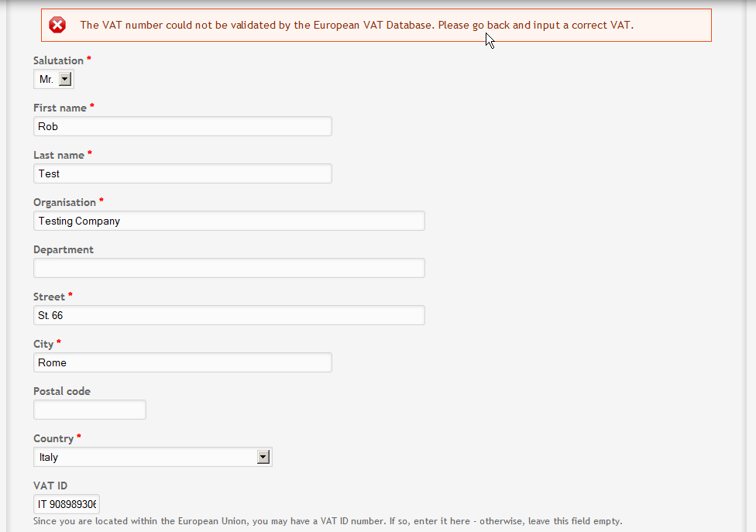
Task: Click the First name field containing Rob
Action: click(x=183, y=126)
